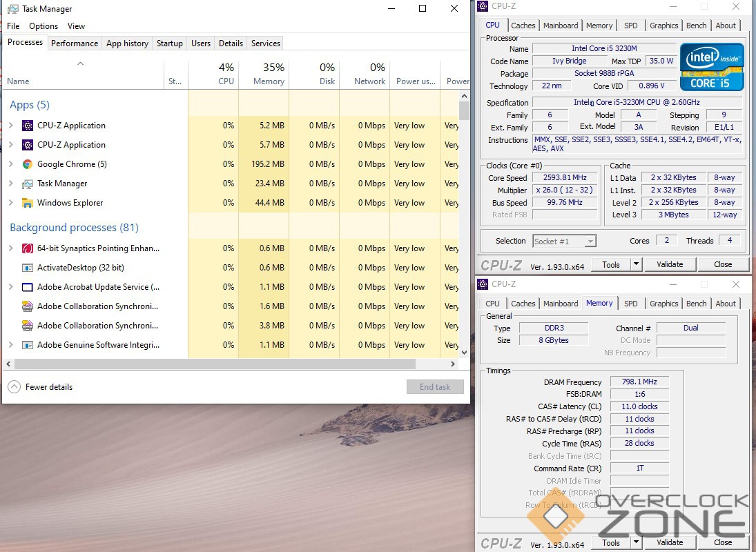Select the Mainboard tab in upper CPU-Z
The height and width of the screenshot is (552, 756).
click(x=561, y=26)
